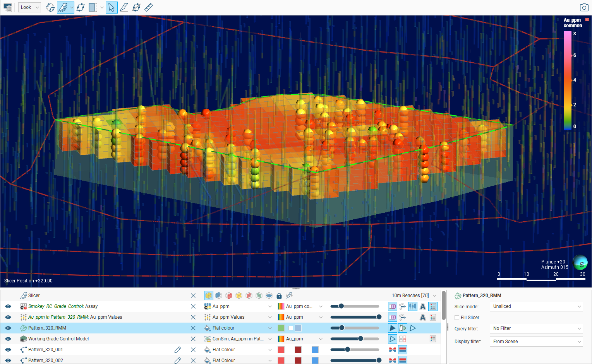This screenshot has width=592, height=364.
Task: Toggle visibility of Smokey_RC_Grade_Control Assay
Action: 8,306
